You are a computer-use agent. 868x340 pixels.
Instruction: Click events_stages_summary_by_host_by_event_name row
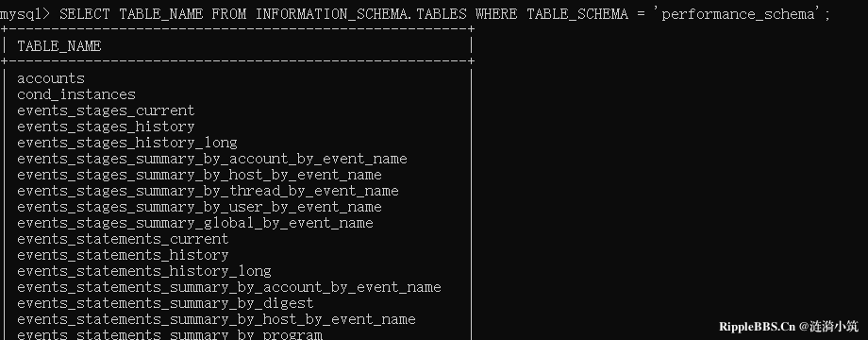pos(199,175)
